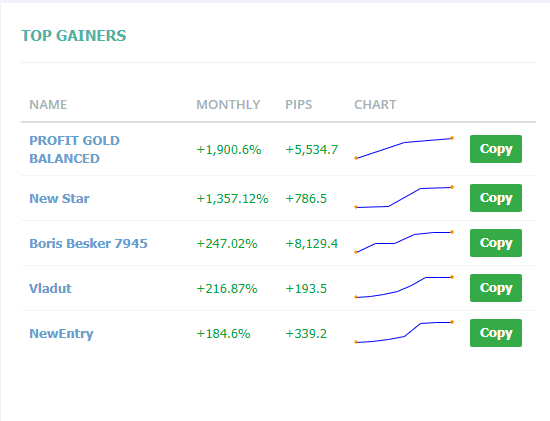Click Boris Besker 7945 sparkline chart
This screenshot has width=550, height=421.
(404, 242)
